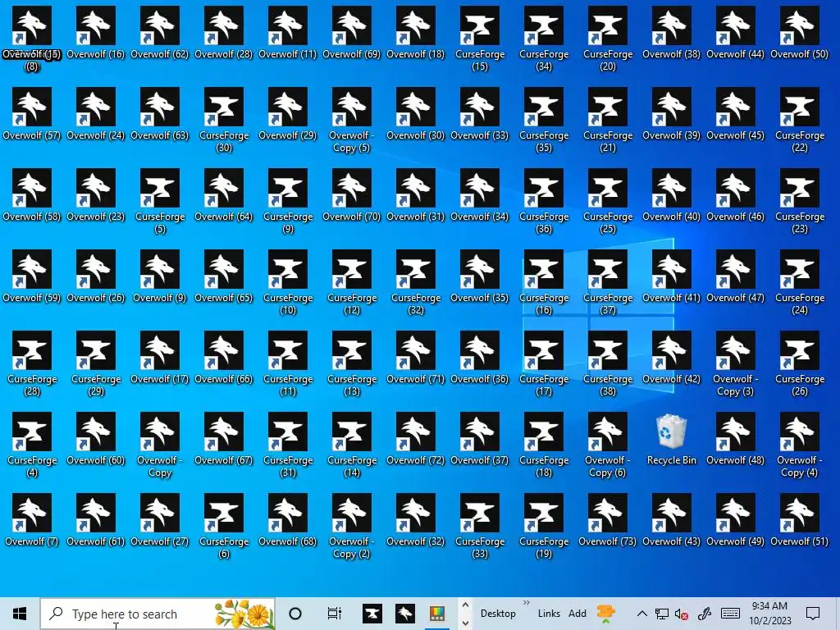Click the muted volume icon

click(x=682, y=614)
